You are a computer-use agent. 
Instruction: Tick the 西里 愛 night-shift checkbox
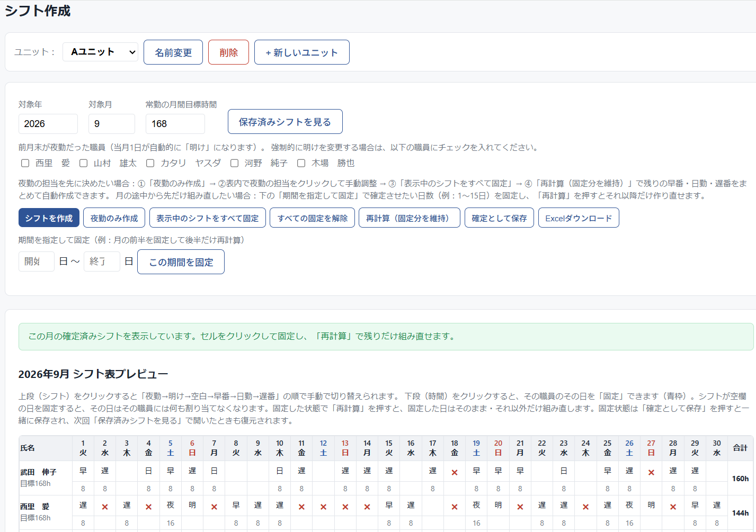[25, 163]
